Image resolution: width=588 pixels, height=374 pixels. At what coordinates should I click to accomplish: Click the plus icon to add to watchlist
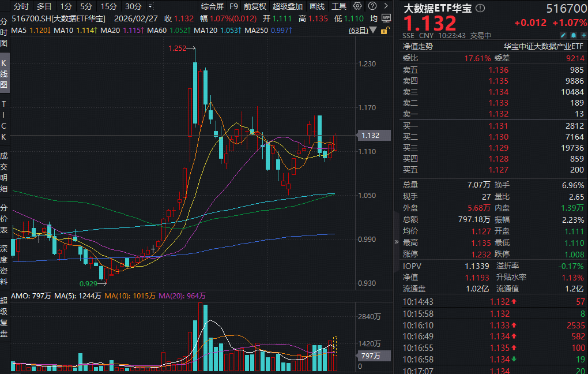[583, 35]
